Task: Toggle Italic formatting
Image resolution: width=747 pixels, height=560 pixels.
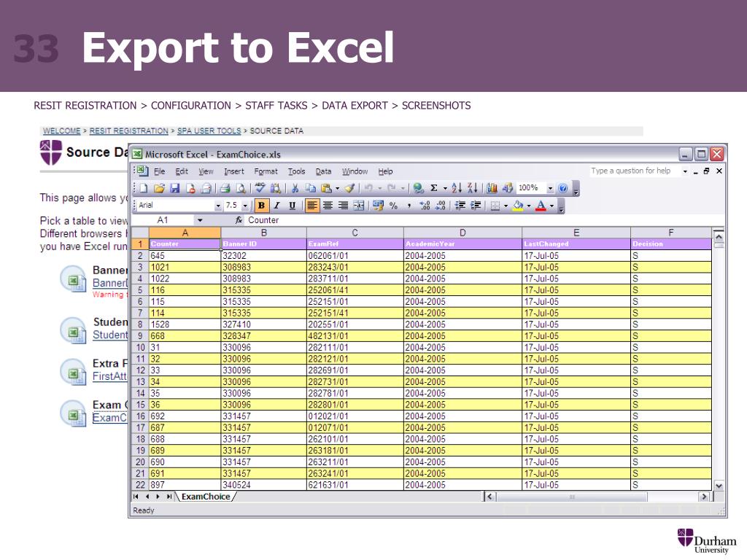Action: click(x=276, y=206)
